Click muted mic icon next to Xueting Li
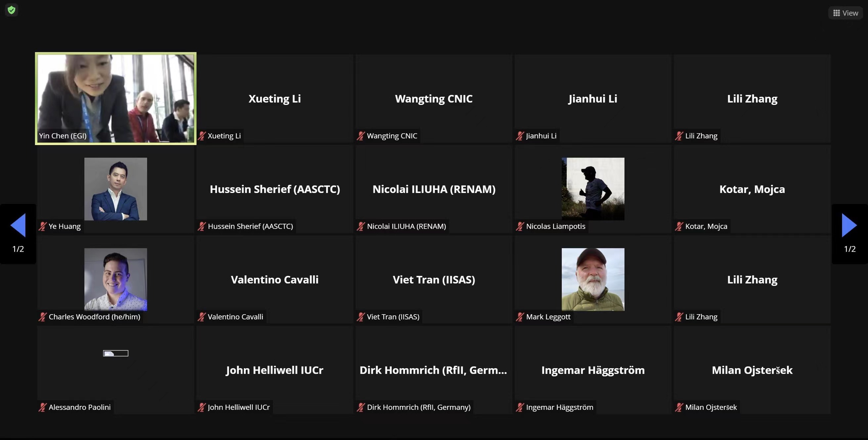868x440 pixels. click(202, 136)
